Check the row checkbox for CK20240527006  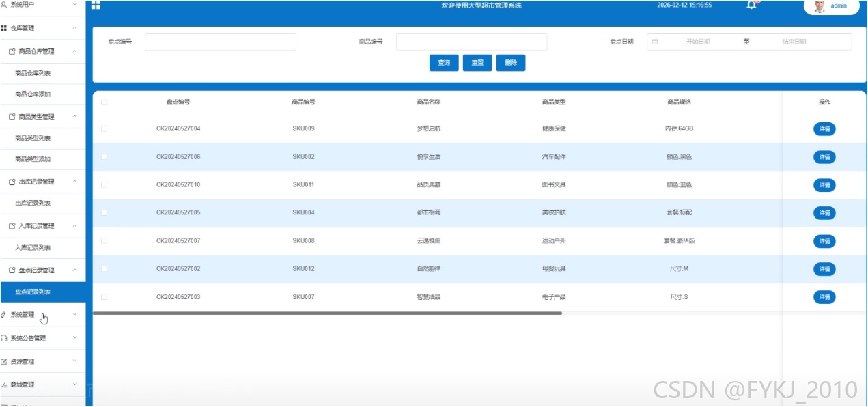[104, 157]
